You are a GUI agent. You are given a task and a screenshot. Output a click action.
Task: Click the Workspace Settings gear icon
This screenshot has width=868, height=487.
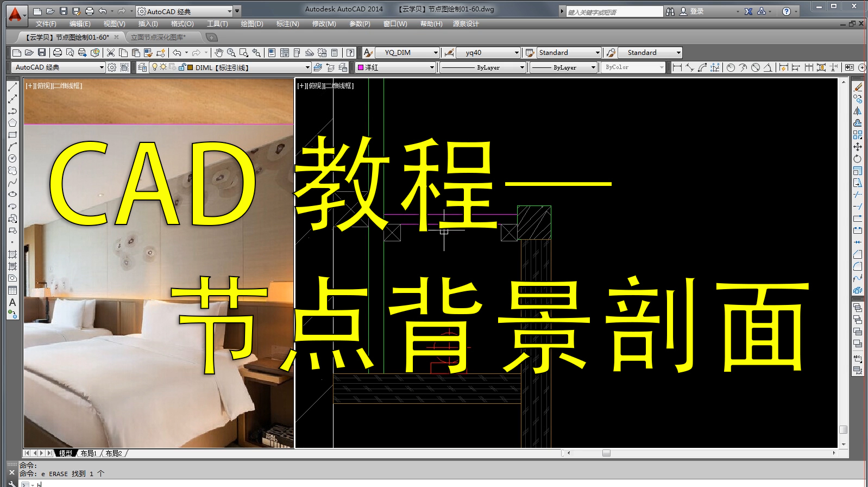tap(112, 67)
